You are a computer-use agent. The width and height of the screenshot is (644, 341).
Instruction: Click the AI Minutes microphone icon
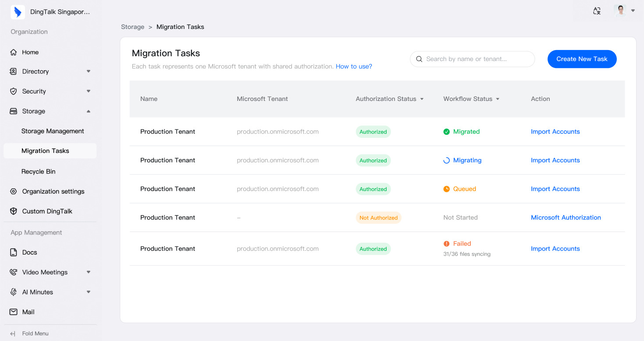click(x=14, y=292)
